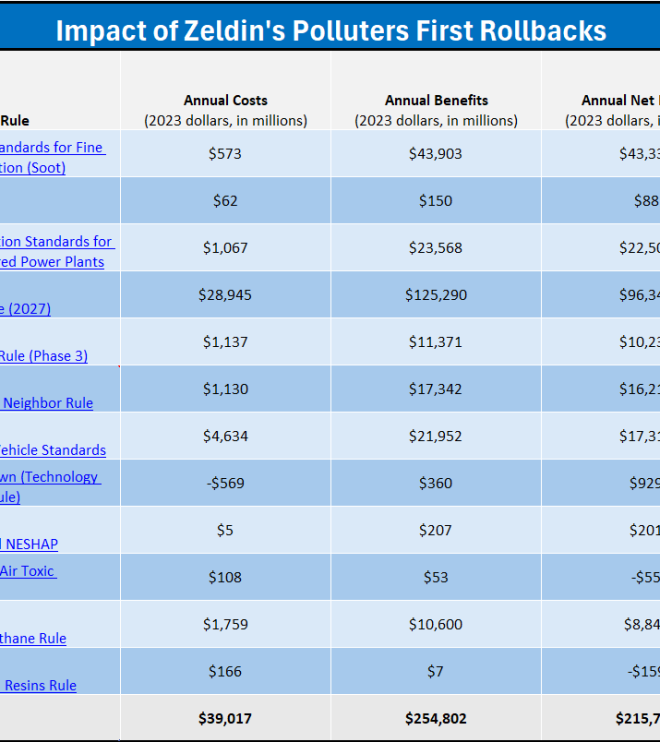Select the $4,634 cost cell
Image resolution: width=660 pixels, height=742 pixels.
point(225,436)
